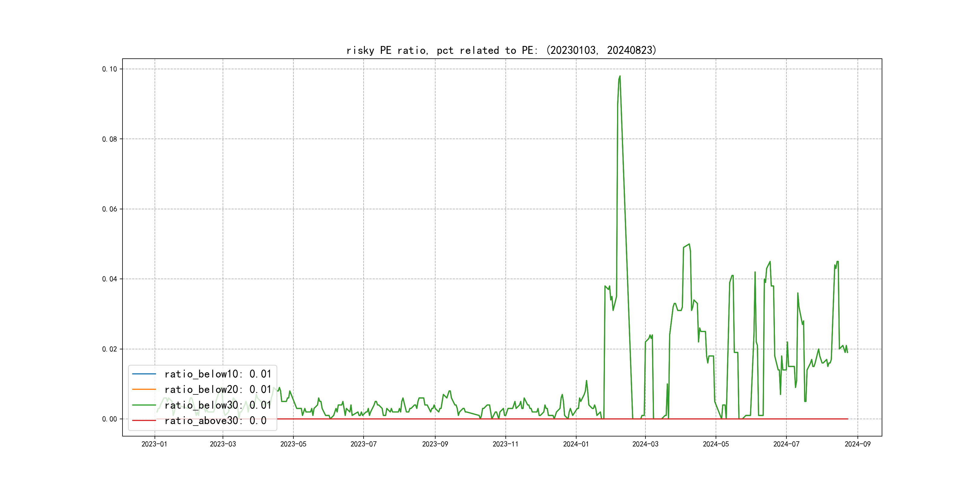The width and height of the screenshot is (980, 490).
Task: Click the ratio_below10 legend entry
Action: (x=217, y=374)
